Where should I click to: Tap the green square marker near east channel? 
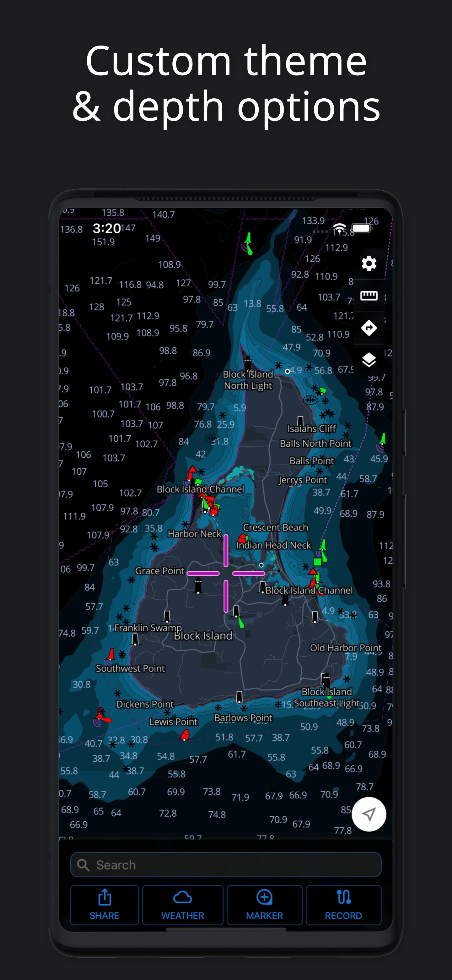(317, 562)
